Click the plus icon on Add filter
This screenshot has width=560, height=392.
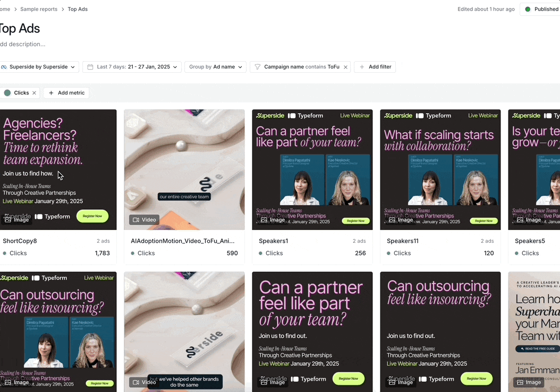click(x=362, y=67)
